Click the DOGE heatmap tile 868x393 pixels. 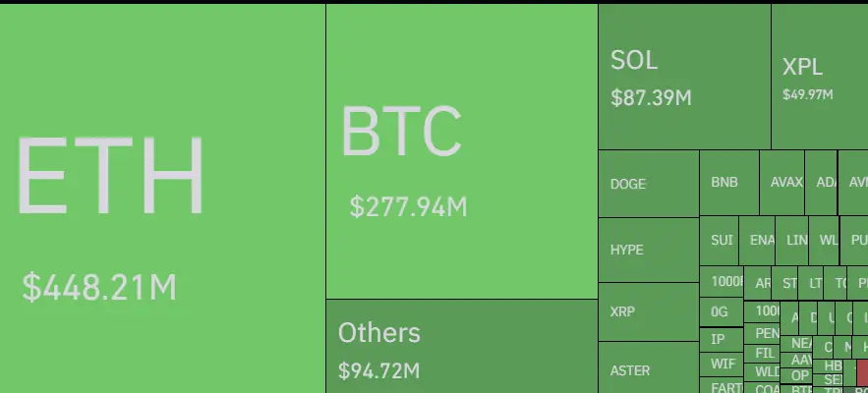pyautogui.click(x=648, y=184)
